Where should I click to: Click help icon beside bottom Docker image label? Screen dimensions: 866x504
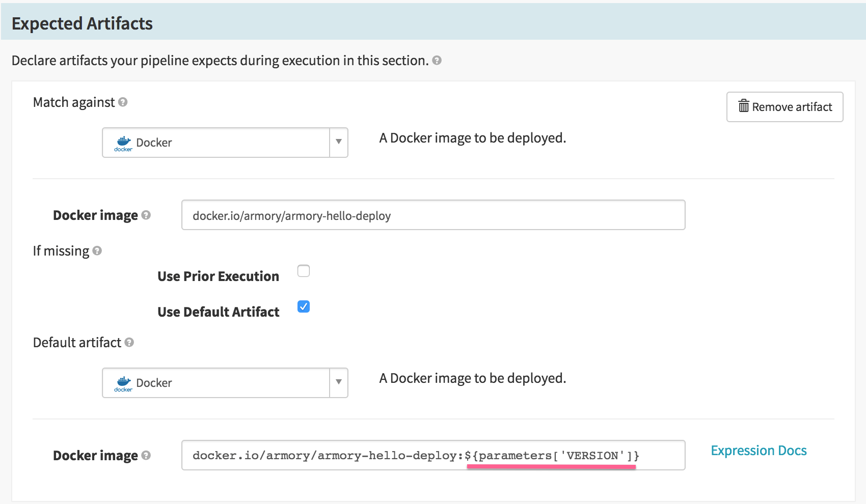tap(146, 456)
